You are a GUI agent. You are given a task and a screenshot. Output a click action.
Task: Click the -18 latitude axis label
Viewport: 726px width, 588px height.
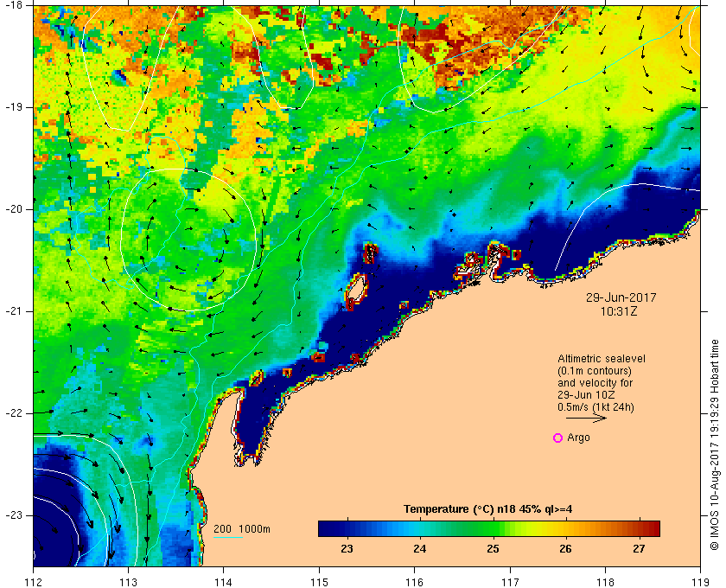point(14,4)
